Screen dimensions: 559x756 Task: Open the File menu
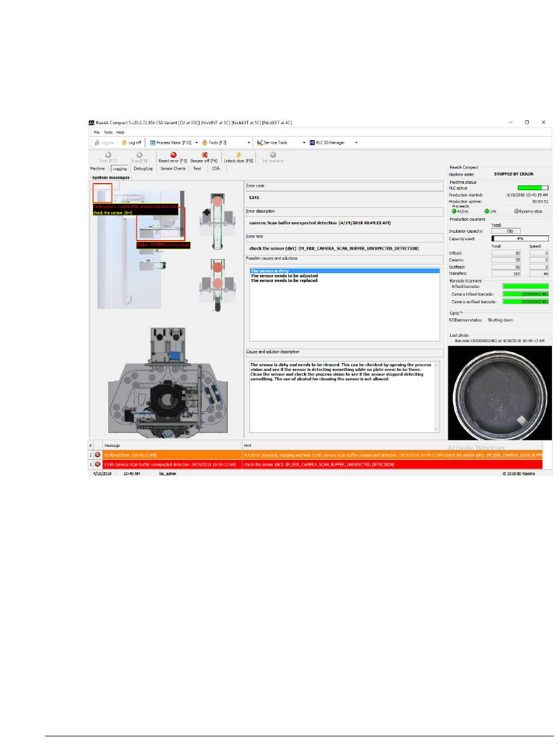pyautogui.click(x=97, y=132)
